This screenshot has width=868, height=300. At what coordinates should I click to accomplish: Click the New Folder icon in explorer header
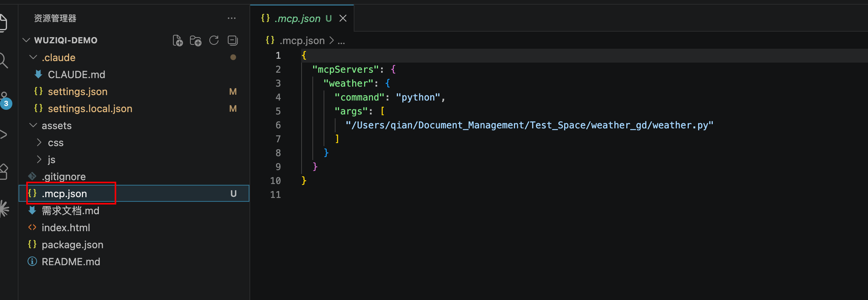(196, 40)
